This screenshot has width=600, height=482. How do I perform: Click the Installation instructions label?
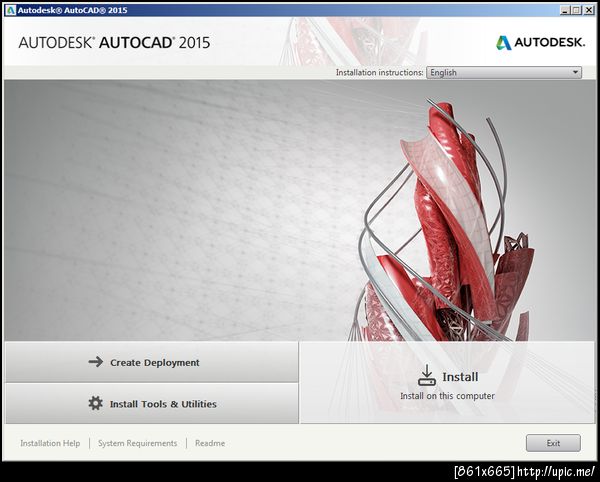click(x=379, y=72)
